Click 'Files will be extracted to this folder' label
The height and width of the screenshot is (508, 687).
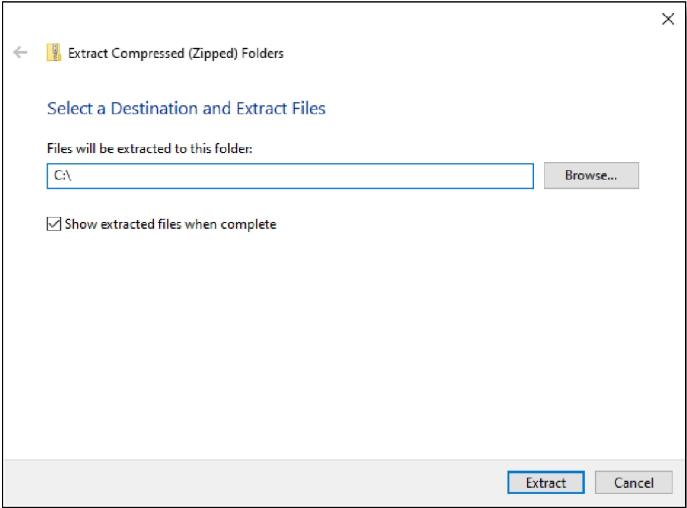149,148
